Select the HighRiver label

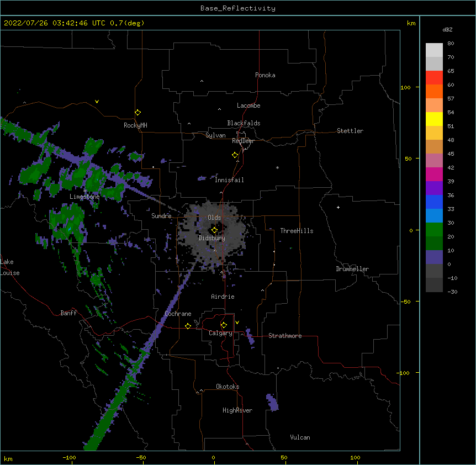(x=237, y=410)
